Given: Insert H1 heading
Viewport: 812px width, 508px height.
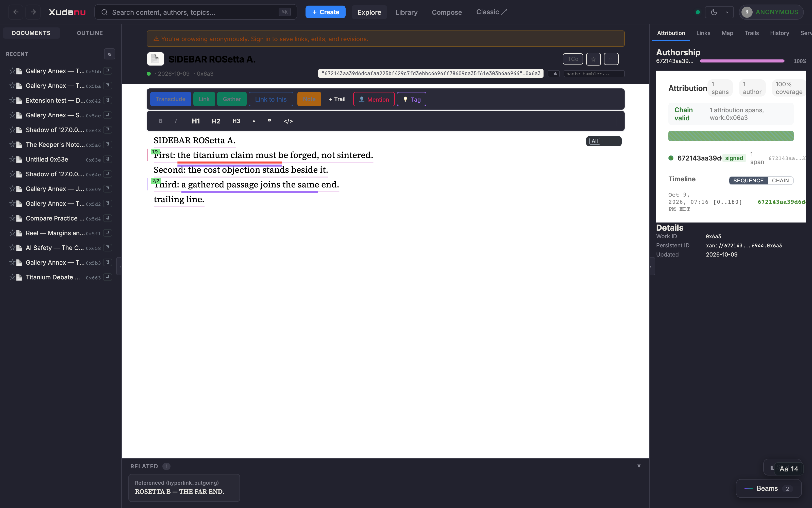Looking at the screenshot, I should coord(196,121).
